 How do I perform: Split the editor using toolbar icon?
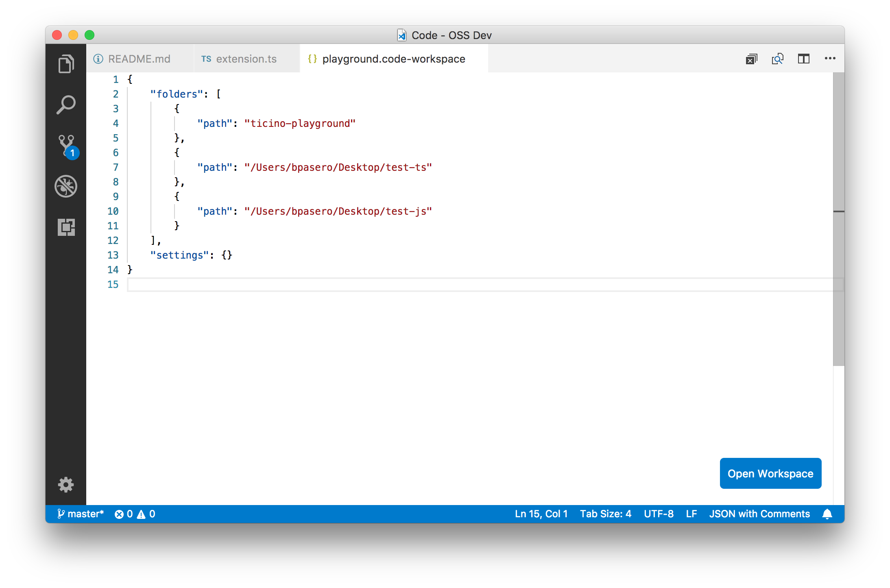click(x=804, y=59)
